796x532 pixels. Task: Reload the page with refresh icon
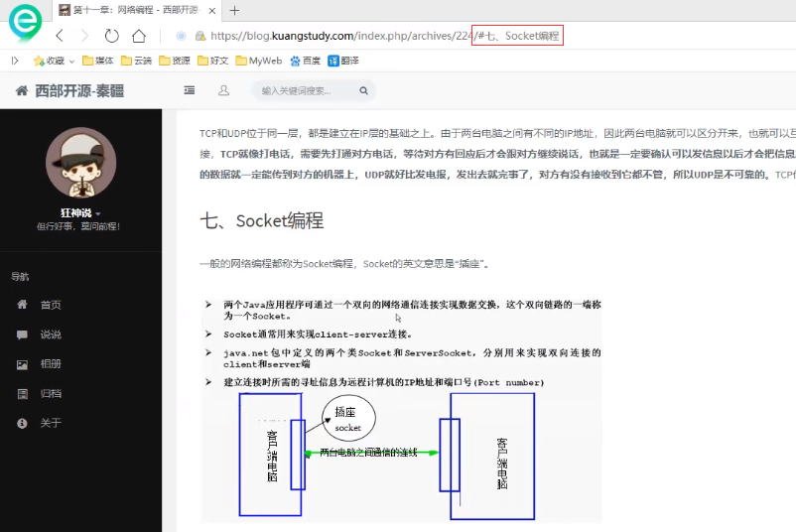click(x=112, y=36)
